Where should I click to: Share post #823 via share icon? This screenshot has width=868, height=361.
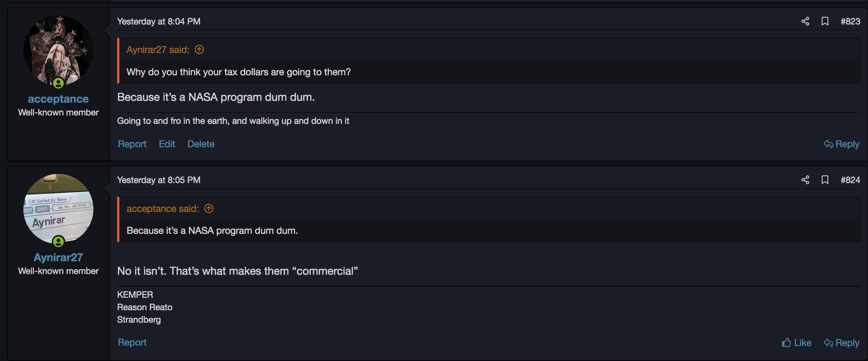(x=805, y=21)
